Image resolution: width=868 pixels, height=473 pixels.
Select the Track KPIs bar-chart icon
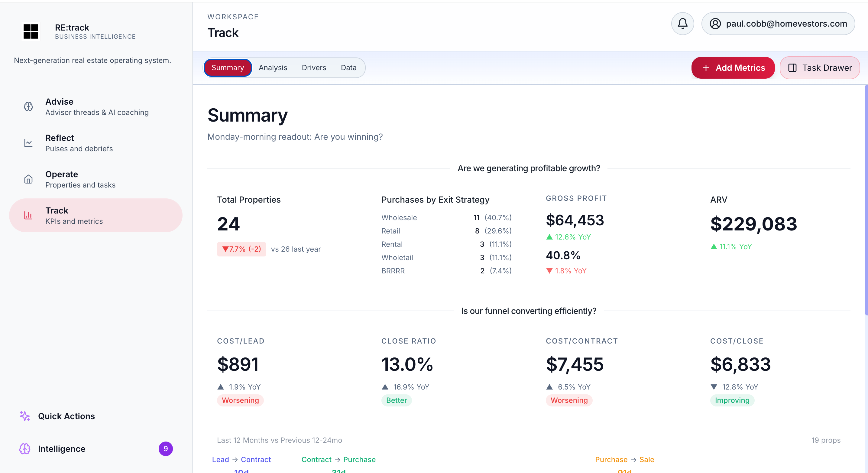[29, 215]
